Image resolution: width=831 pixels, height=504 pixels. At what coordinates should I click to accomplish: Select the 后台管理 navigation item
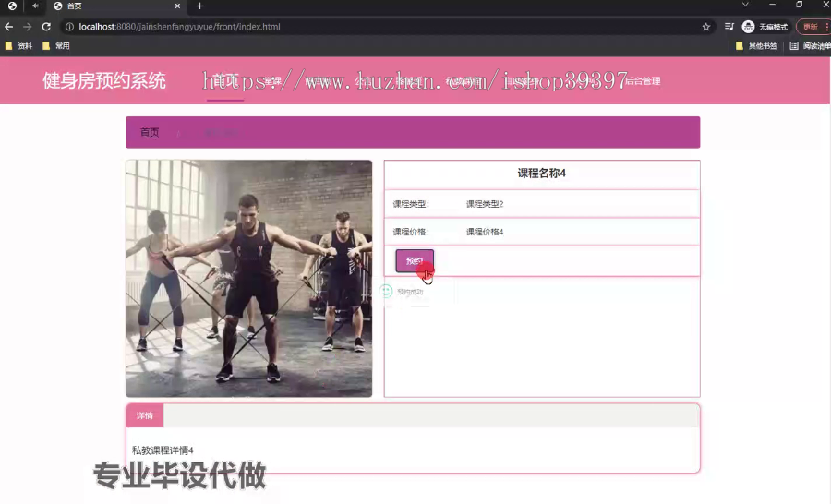(643, 81)
